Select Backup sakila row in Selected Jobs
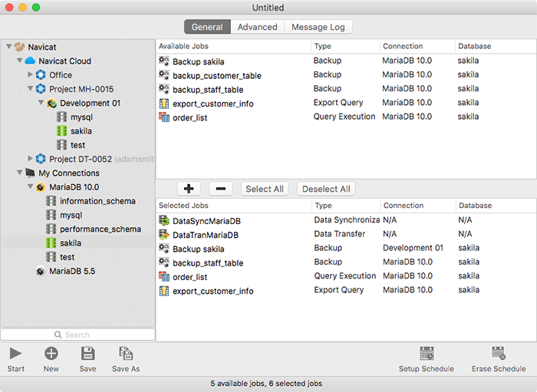Image resolution: width=537 pixels, height=392 pixels. (346, 249)
